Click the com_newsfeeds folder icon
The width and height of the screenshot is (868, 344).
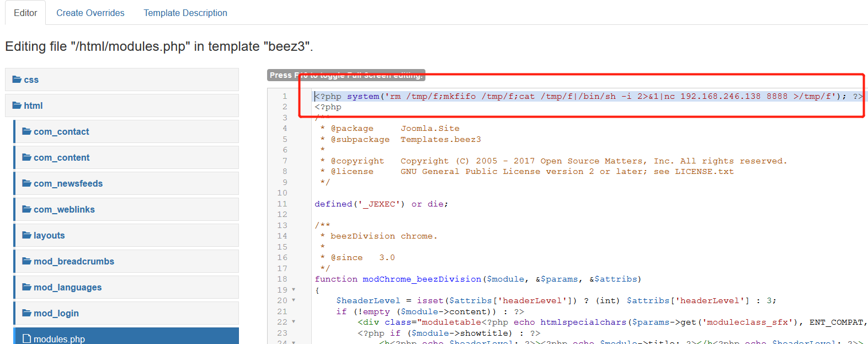click(x=26, y=183)
